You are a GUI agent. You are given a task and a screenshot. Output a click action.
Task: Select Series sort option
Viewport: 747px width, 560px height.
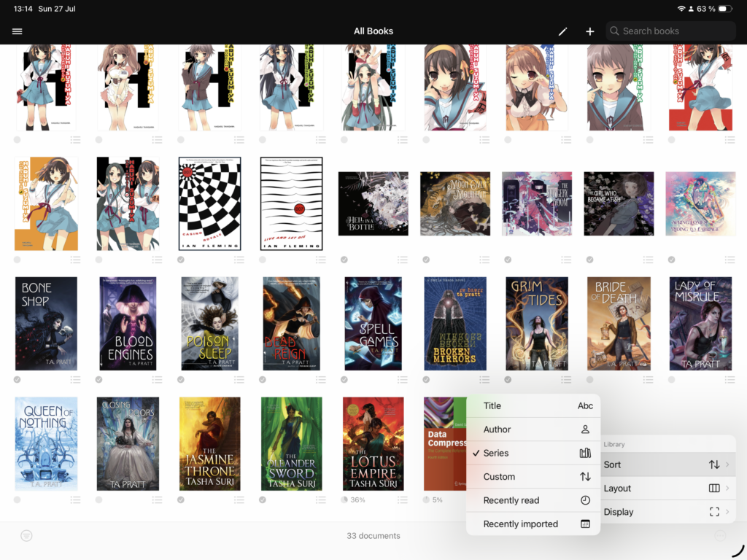point(533,453)
